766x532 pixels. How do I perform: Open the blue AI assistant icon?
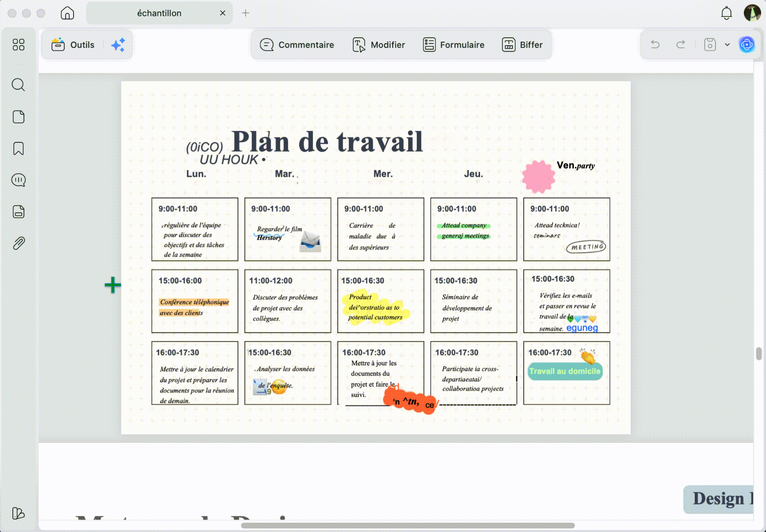click(x=747, y=44)
